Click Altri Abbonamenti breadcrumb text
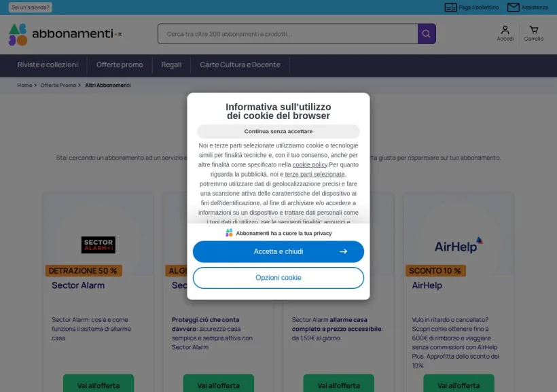 click(x=108, y=86)
